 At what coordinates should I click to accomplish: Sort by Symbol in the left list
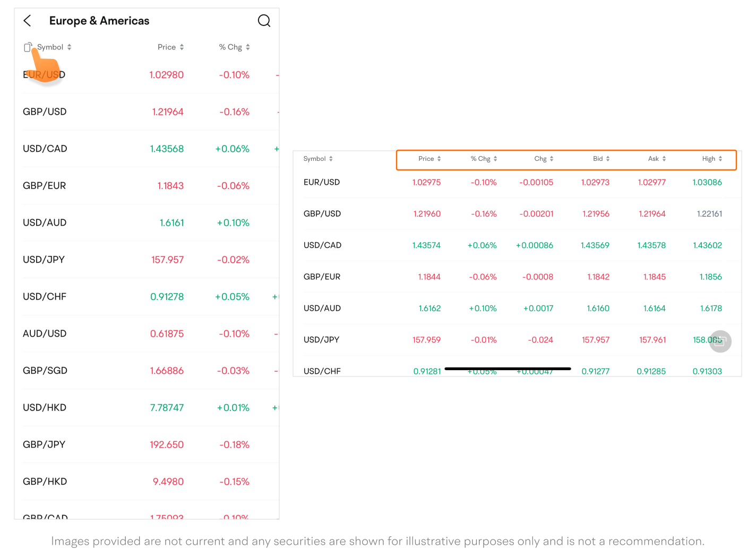click(54, 47)
